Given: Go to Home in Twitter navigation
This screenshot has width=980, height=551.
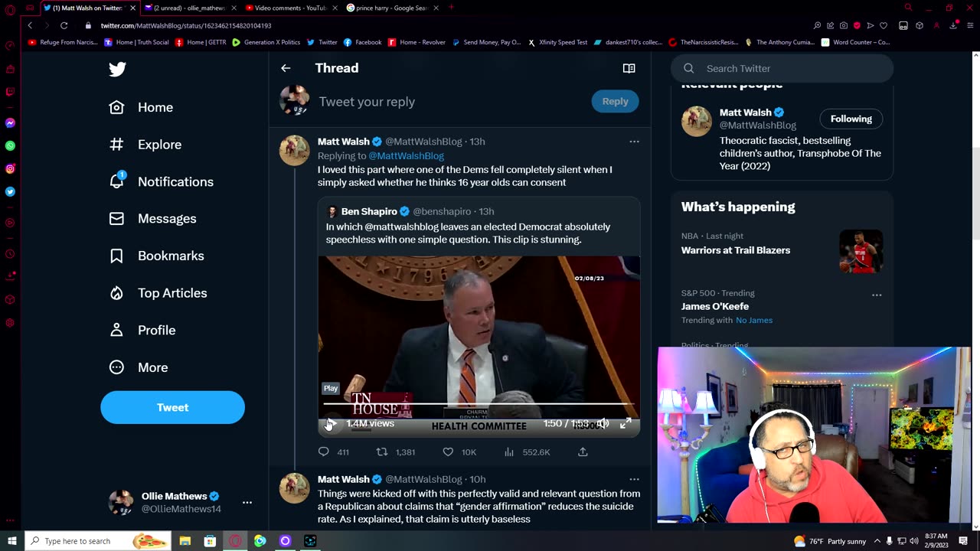Looking at the screenshot, I should (141, 107).
